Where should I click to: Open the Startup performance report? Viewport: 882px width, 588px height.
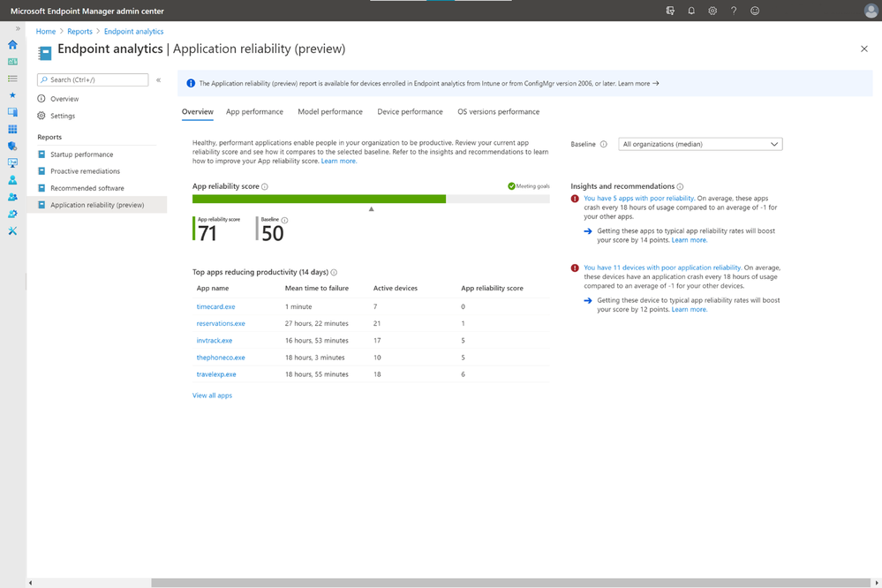tap(81, 155)
